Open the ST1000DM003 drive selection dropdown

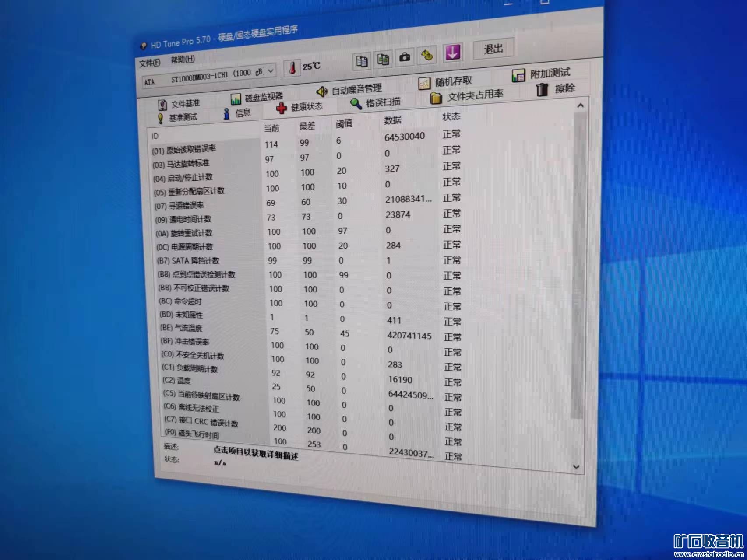(x=209, y=76)
